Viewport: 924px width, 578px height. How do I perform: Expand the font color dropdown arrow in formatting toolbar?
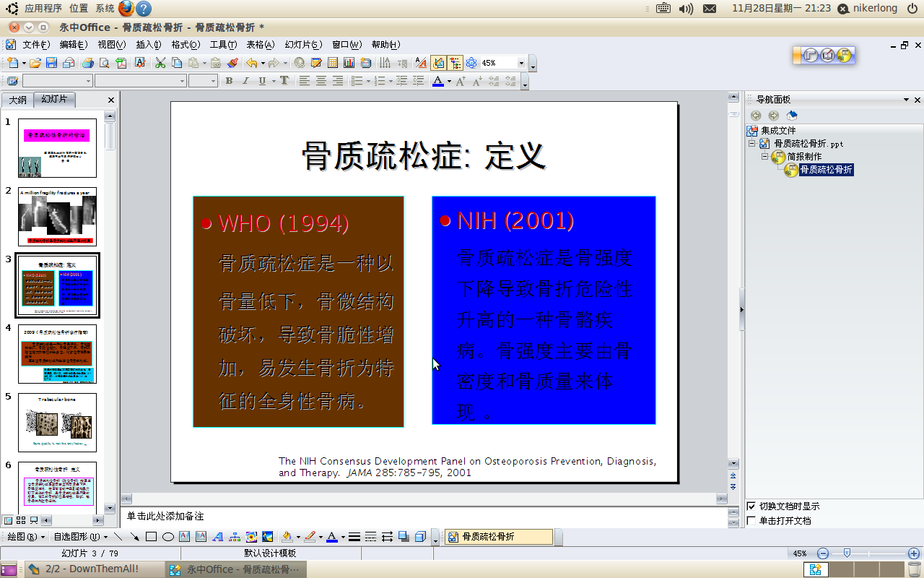[x=449, y=81]
